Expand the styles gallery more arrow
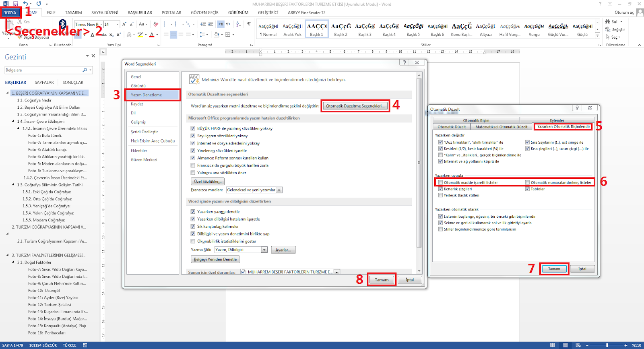This screenshot has height=349, width=644. point(597,36)
